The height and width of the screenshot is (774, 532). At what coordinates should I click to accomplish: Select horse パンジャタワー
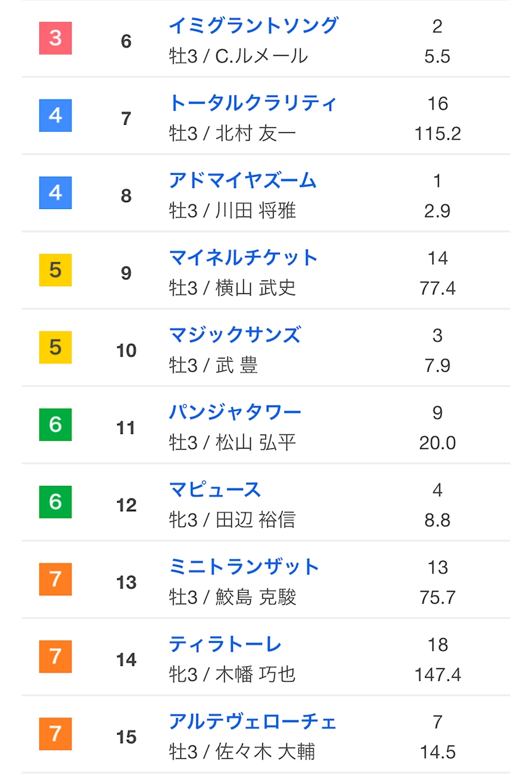(x=235, y=412)
